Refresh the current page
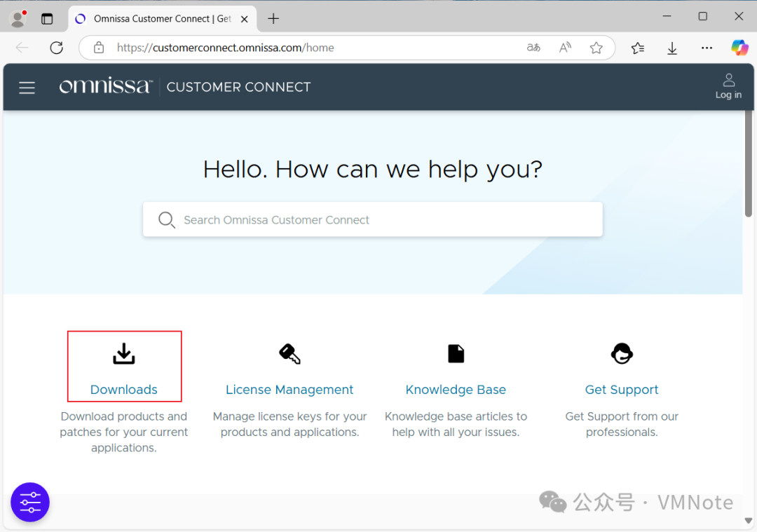 point(57,47)
